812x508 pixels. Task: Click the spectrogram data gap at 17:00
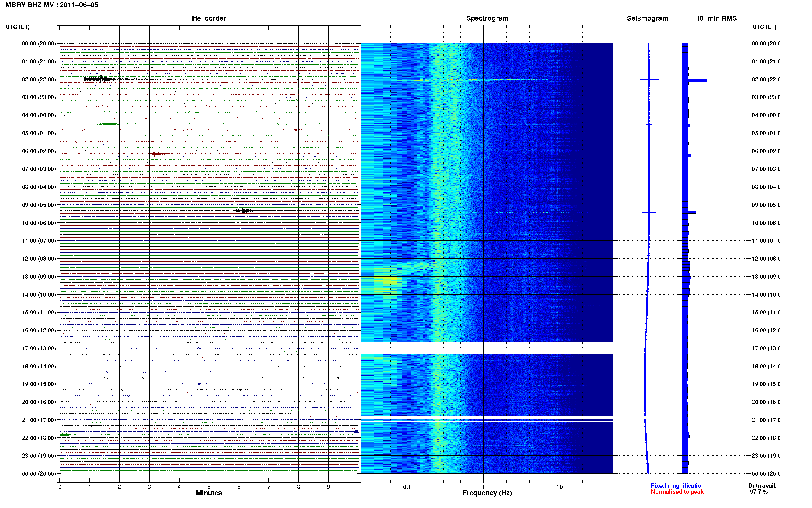click(487, 348)
